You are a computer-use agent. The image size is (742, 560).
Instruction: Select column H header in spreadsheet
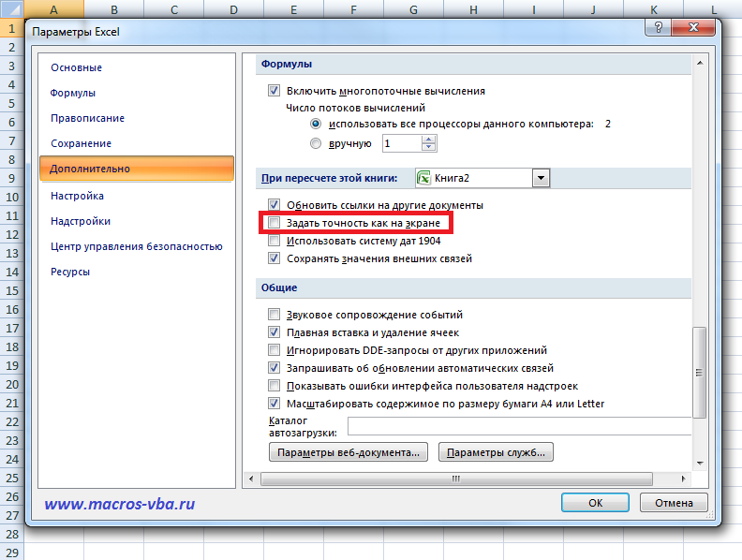pos(473,9)
